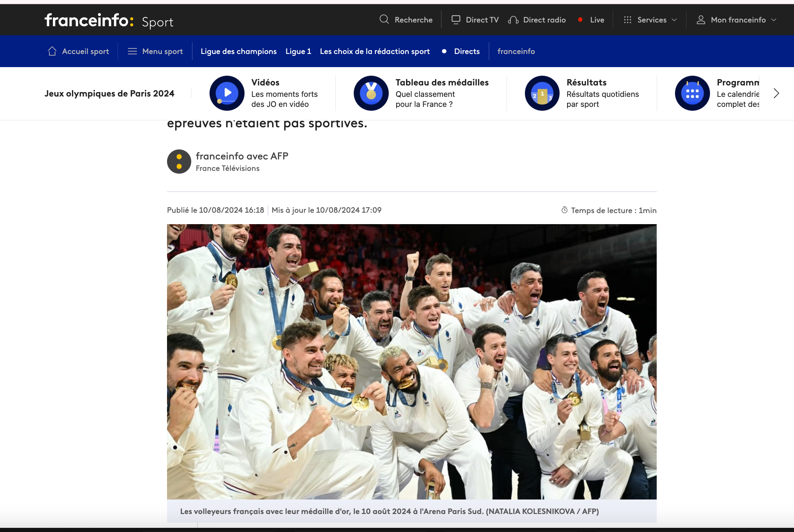
Task: Open Les choix de la rédaction sport
Action: click(x=375, y=51)
